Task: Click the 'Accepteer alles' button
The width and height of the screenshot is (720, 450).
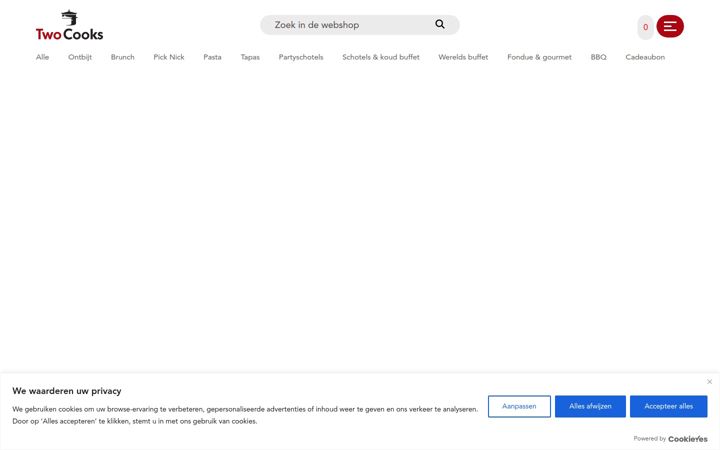Action: tap(668, 406)
